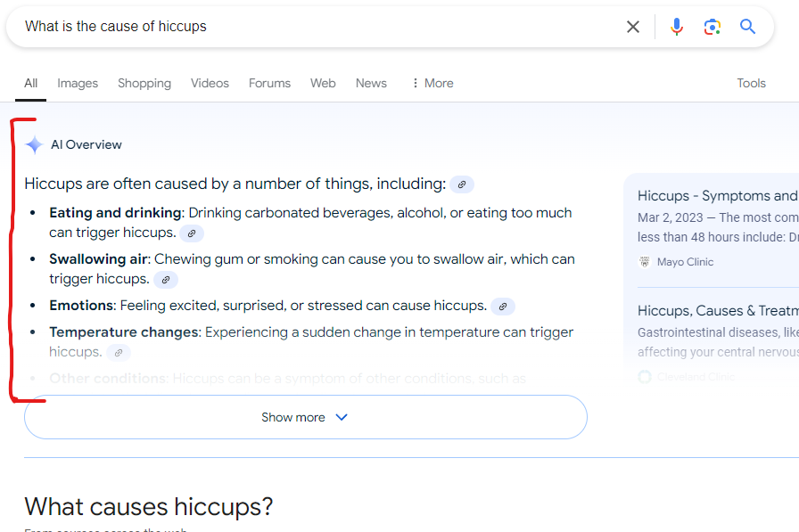Open source link icon after 'including:'

click(461, 185)
